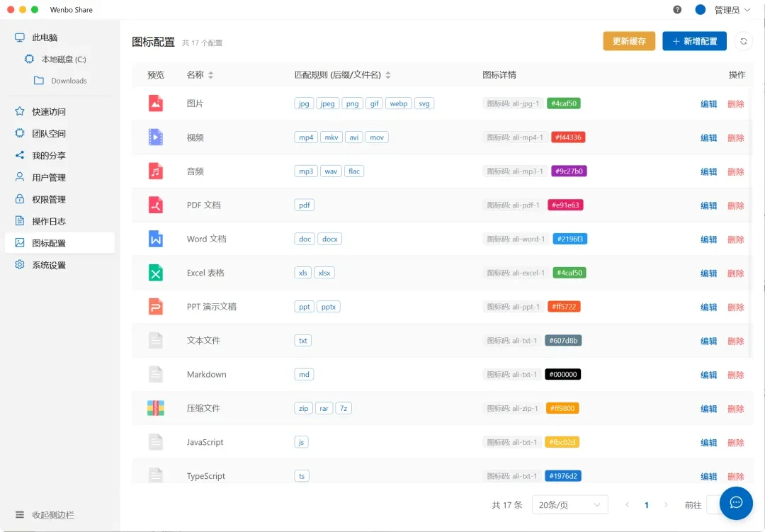Click 图标码: ali-pdf-1 label
Viewport: 765px width, 532px height.
(x=514, y=205)
